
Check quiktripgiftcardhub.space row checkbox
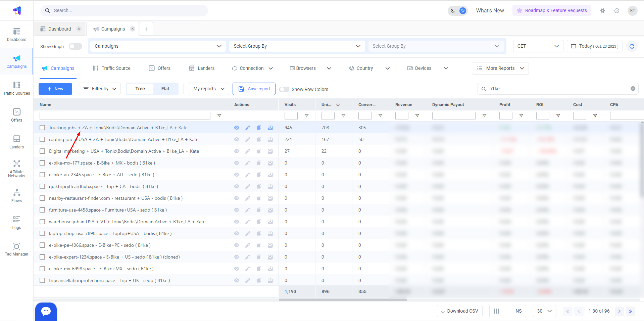(42, 186)
